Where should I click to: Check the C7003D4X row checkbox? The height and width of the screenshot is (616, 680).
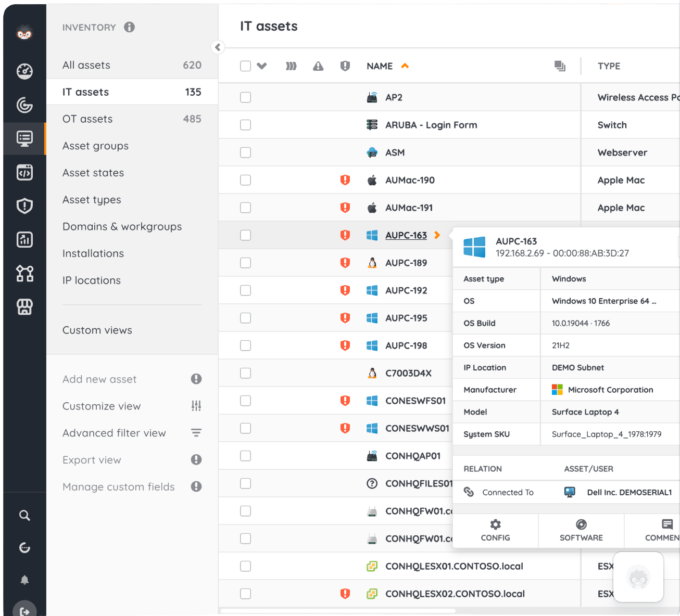tap(245, 373)
